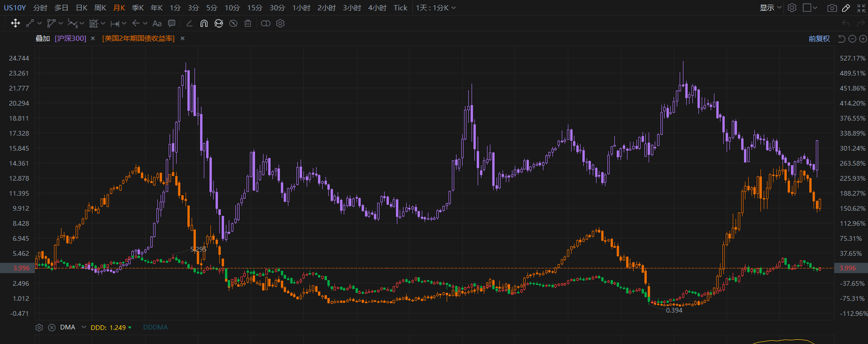Open the 1天:1分K dropdown
The width and height of the screenshot is (868, 344).
click(x=436, y=8)
